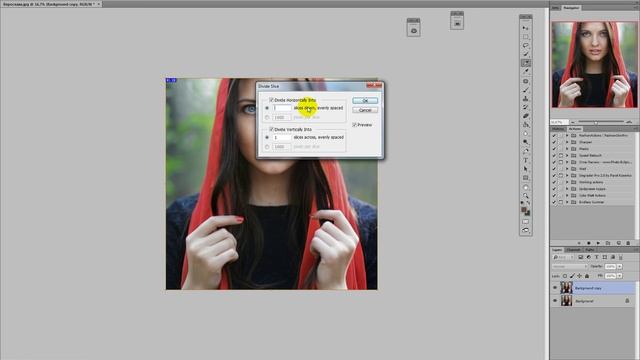
Task: Open the Fill dropdown arrow
Action: [620, 276]
